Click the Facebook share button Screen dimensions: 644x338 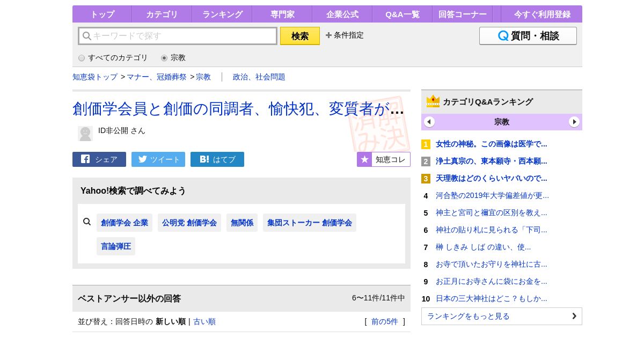pos(99,159)
